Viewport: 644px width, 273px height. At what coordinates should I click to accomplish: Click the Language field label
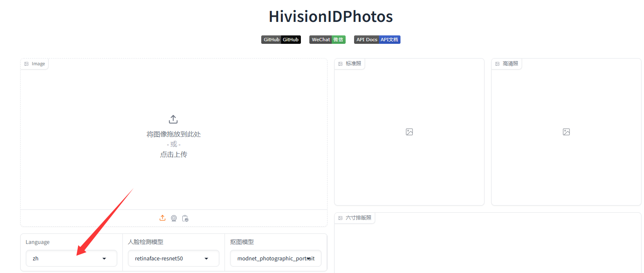pyautogui.click(x=38, y=242)
